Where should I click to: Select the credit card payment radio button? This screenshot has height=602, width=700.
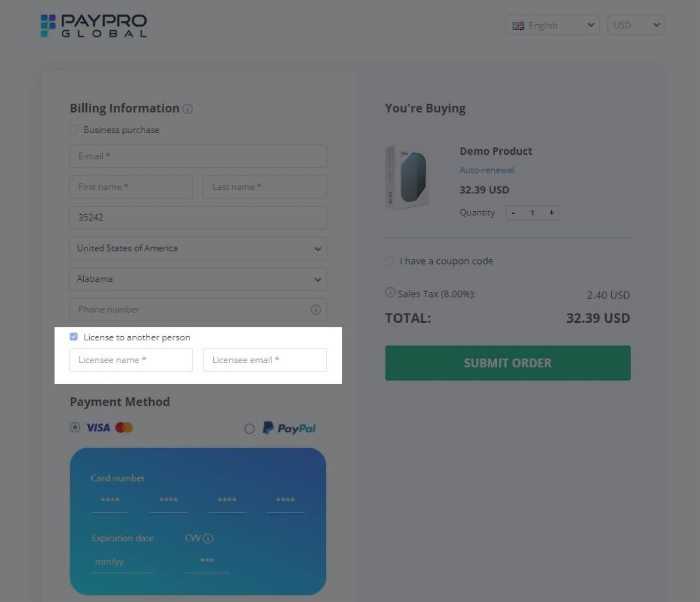(75, 427)
